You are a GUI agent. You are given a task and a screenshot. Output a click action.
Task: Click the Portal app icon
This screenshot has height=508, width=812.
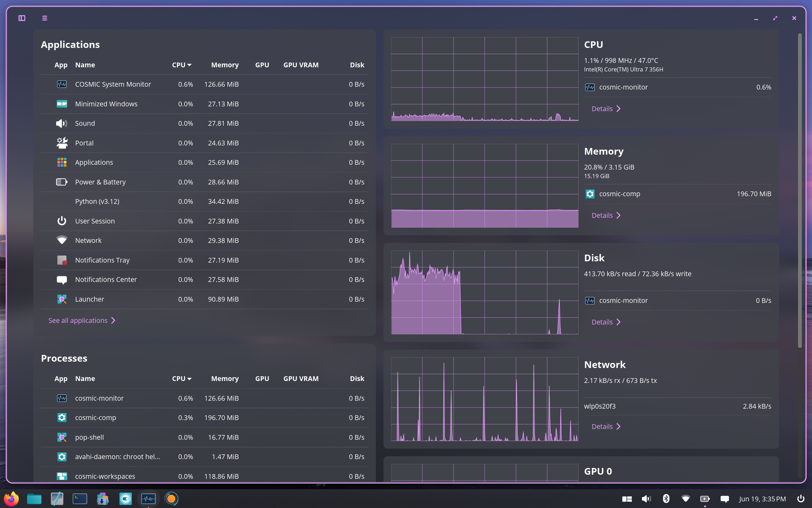click(62, 143)
